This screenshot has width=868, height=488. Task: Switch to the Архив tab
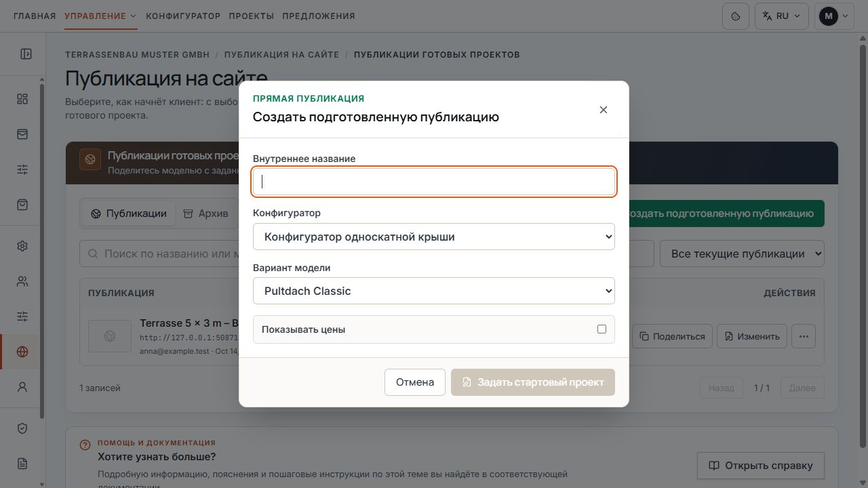pos(206,213)
